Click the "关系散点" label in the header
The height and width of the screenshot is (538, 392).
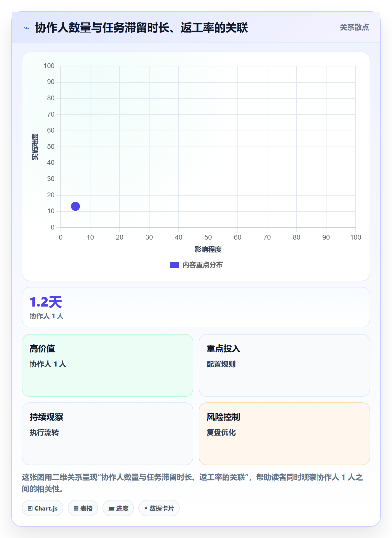click(354, 27)
